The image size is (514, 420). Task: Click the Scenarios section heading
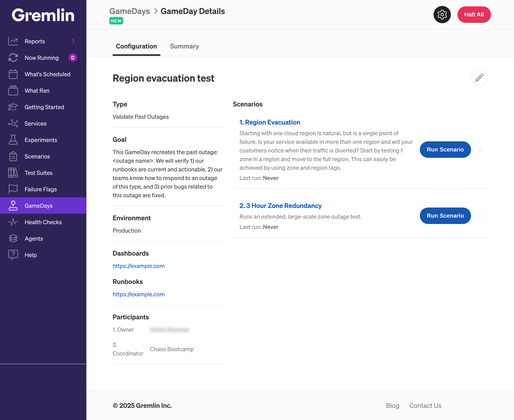248,104
